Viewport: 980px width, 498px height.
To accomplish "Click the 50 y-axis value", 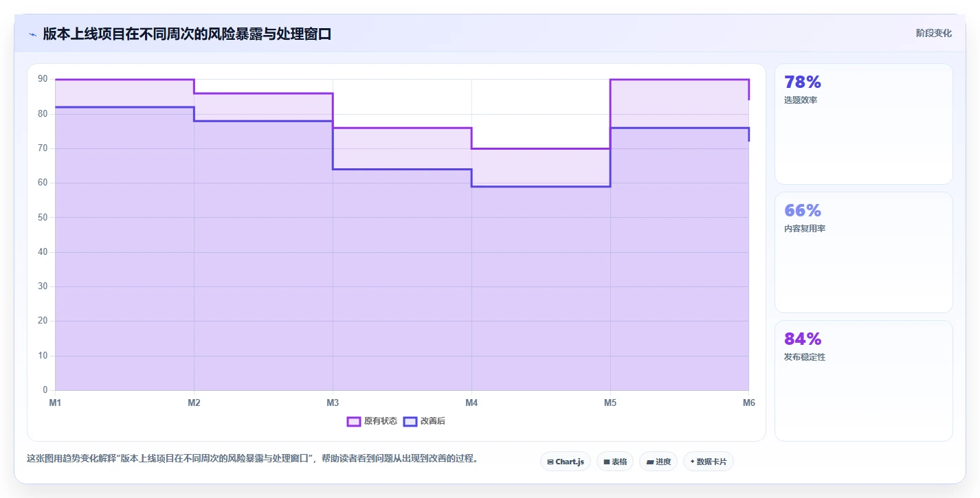I will pos(43,217).
